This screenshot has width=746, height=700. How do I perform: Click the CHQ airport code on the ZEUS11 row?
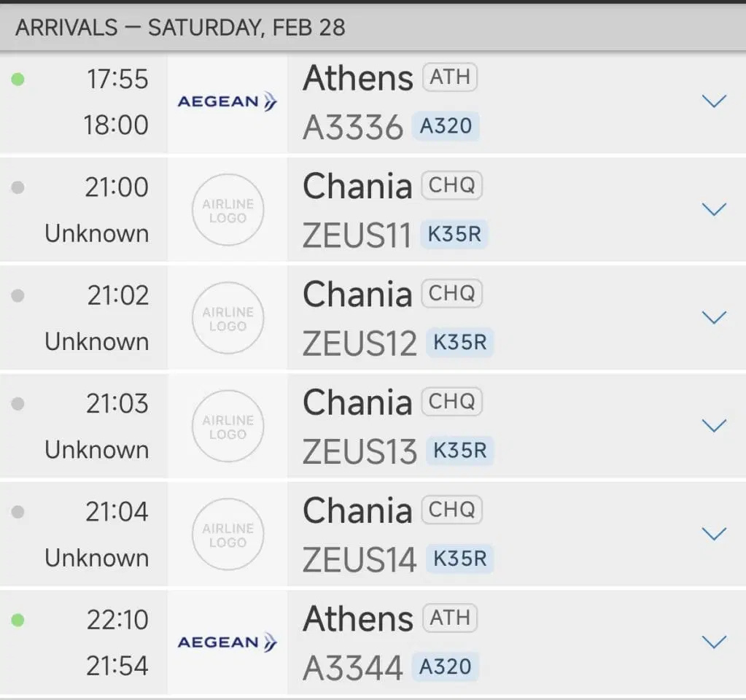451,186
